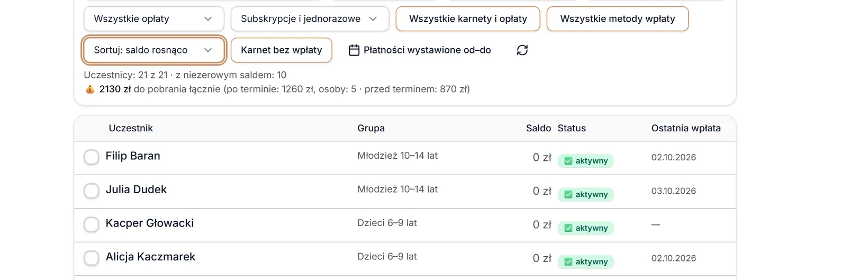Toggle the Karnet bez wpłaty filter

point(282,50)
